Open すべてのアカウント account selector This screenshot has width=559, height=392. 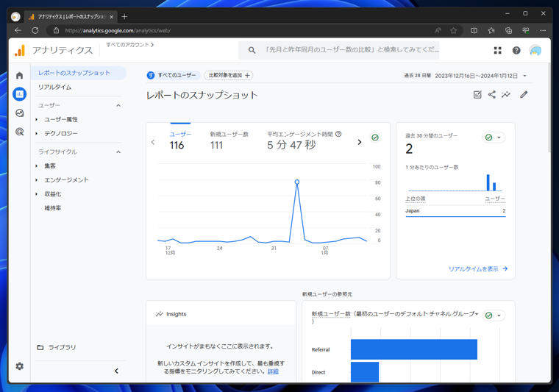[129, 45]
